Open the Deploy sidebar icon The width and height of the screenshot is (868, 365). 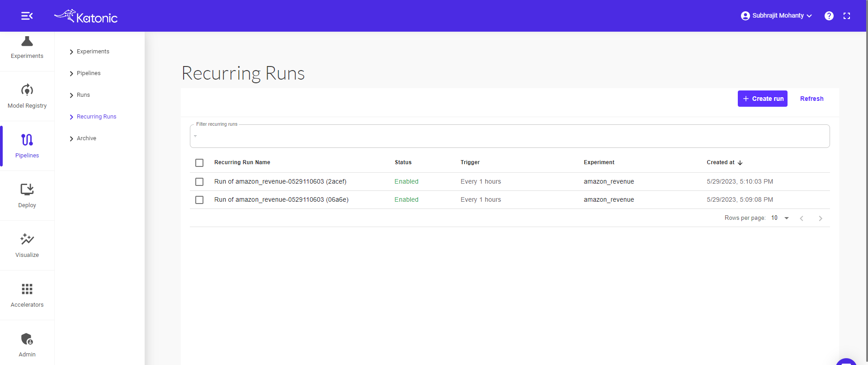[x=27, y=189]
